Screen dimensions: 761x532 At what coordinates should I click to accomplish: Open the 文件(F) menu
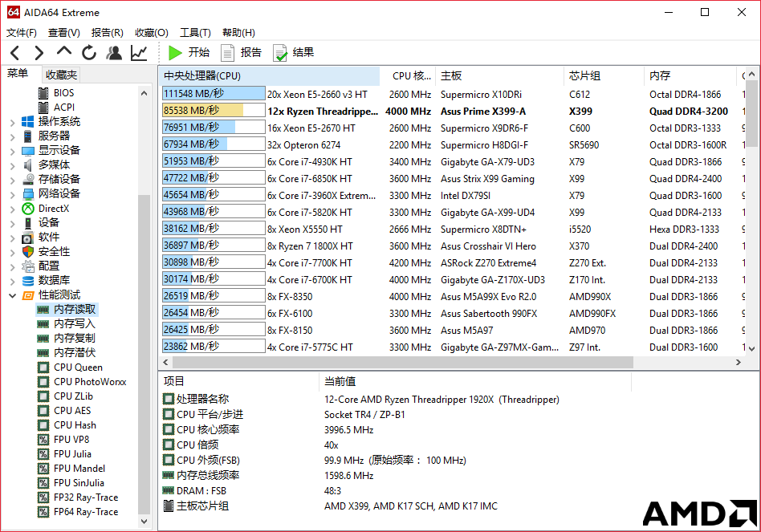(x=22, y=32)
